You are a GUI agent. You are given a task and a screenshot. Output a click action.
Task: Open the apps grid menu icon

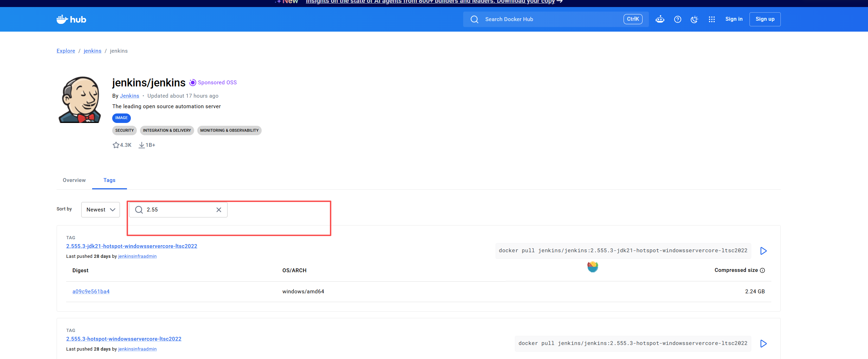pos(712,19)
